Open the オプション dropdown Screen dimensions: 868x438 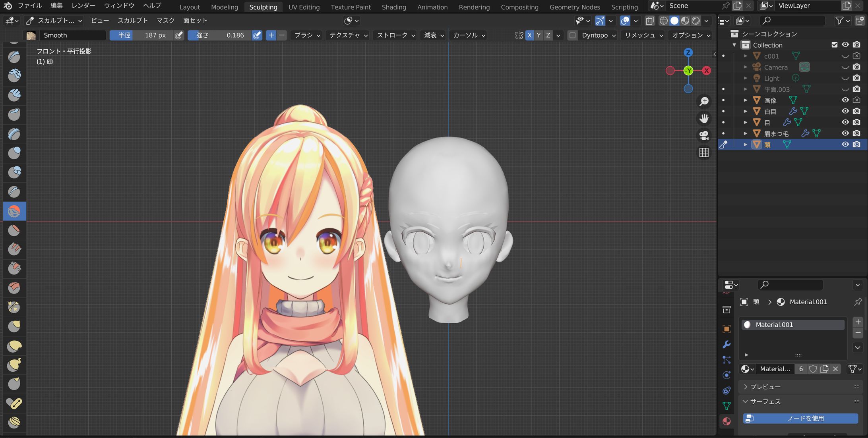pyautogui.click(x=691, y=35)
